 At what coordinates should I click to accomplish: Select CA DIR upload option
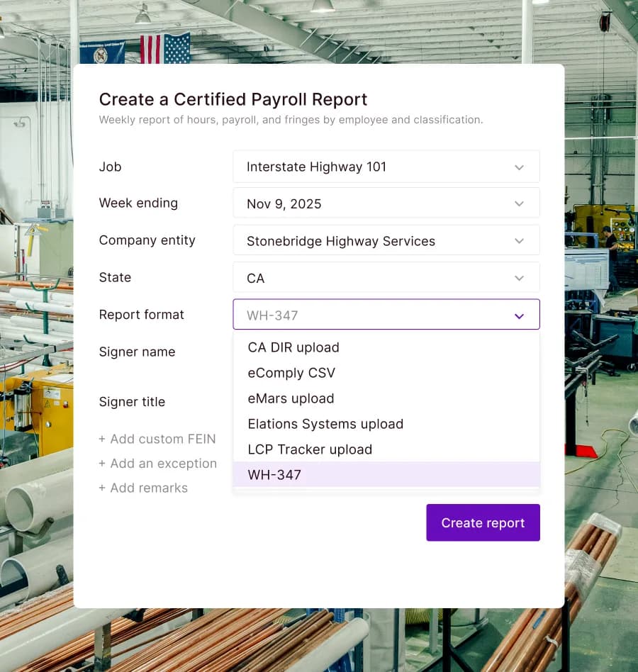point(386,347)
